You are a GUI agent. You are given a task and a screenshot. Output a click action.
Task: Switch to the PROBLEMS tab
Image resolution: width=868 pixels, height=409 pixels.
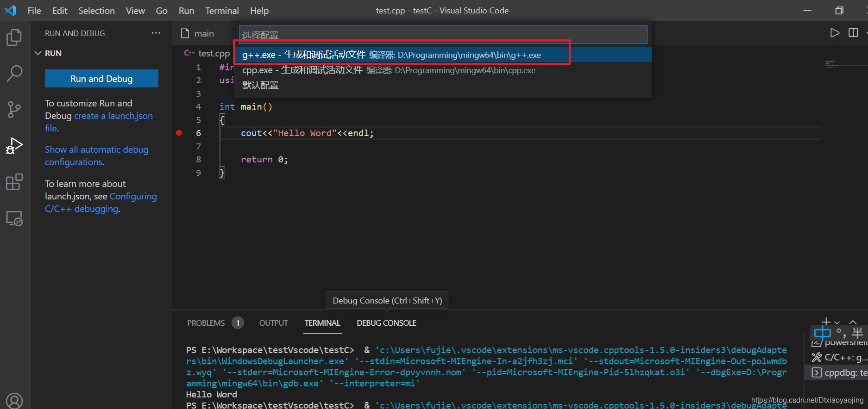pos(206,323)
